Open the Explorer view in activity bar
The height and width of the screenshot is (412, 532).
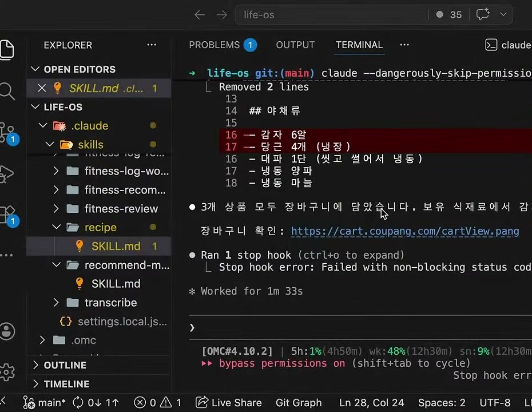[x=7, y=50]
